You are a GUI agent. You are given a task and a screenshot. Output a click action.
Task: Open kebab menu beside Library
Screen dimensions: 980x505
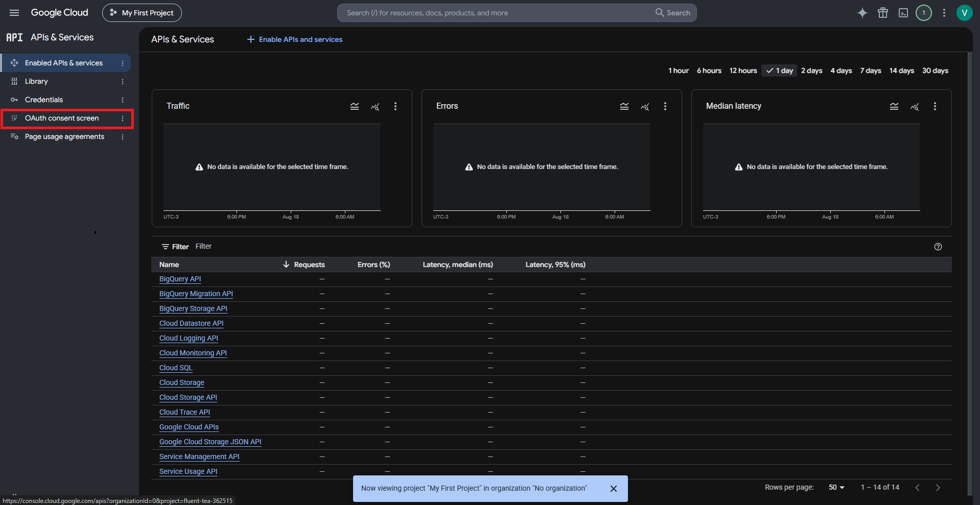pyautogui.click(x=123, y=82)
